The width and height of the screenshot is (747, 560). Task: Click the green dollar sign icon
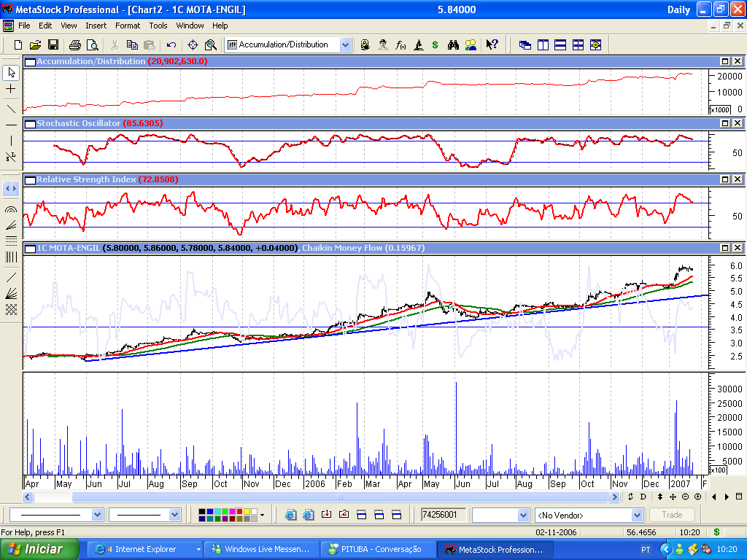point(436,45)
